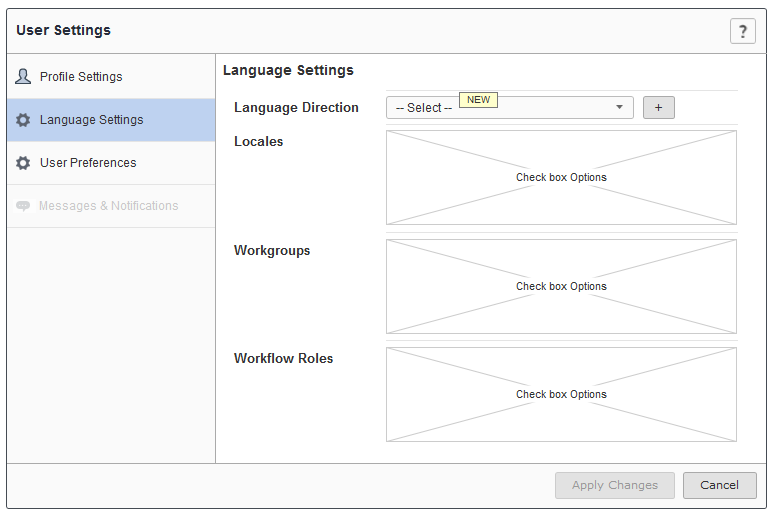The image size is (775, 517).
Task: Open the Profile Settings tab
Action: [81, 77]
